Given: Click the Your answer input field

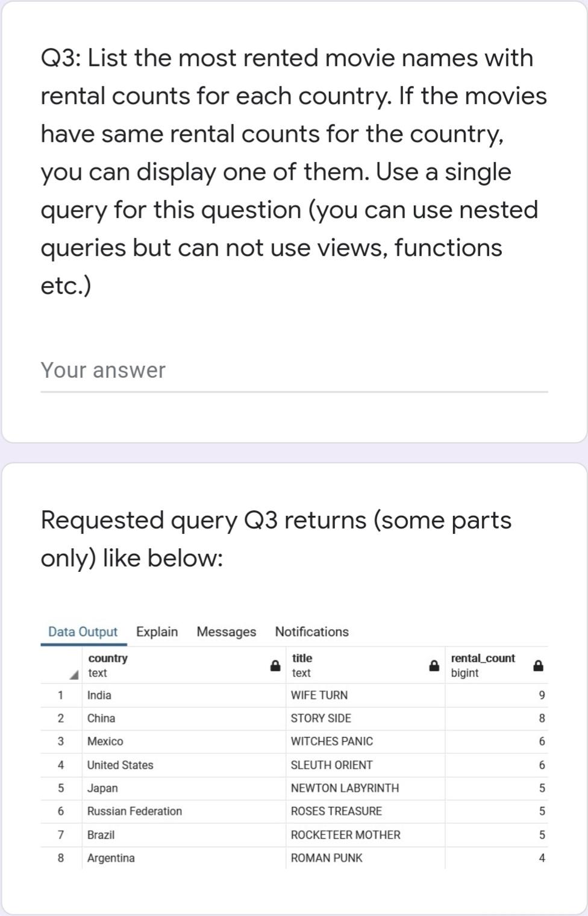Looking at the screenshot, I should [241, 370].
